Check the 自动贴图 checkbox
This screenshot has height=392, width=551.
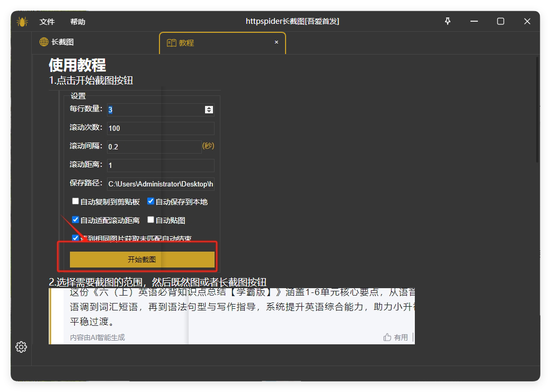150,220
